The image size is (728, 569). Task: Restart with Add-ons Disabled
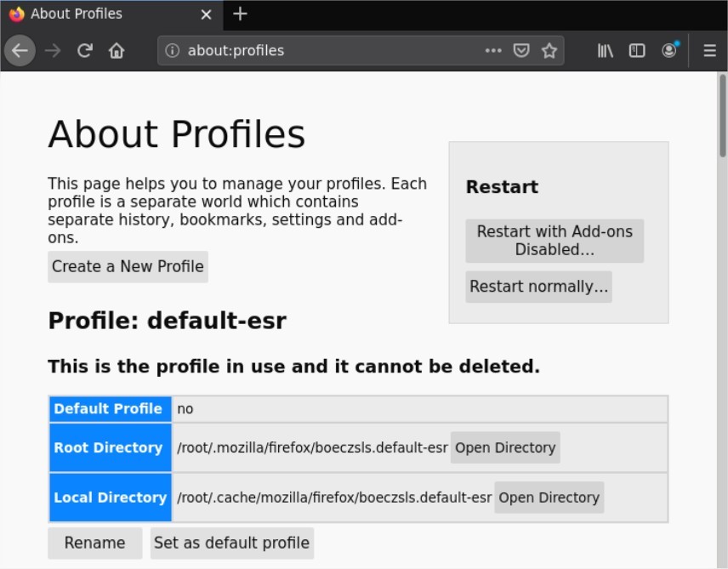(555, 241)
